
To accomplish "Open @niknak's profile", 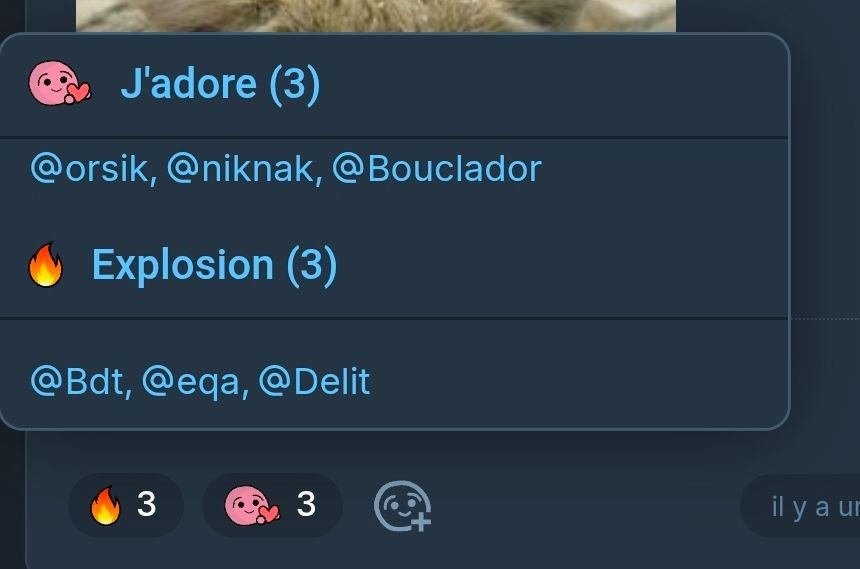I will [x=243, y=169].
